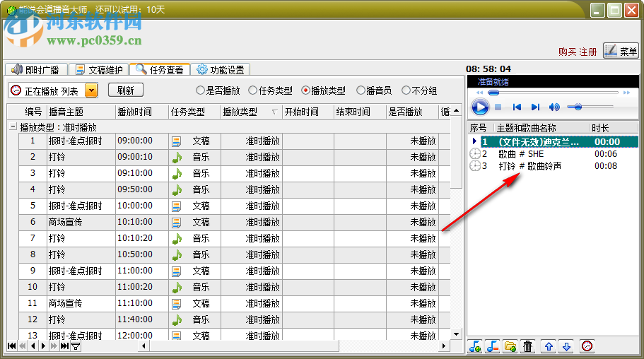Click the 10:10:00 time cell of 商场宣传
Viewport: 644px width, 359px height.
click(142, 222)
